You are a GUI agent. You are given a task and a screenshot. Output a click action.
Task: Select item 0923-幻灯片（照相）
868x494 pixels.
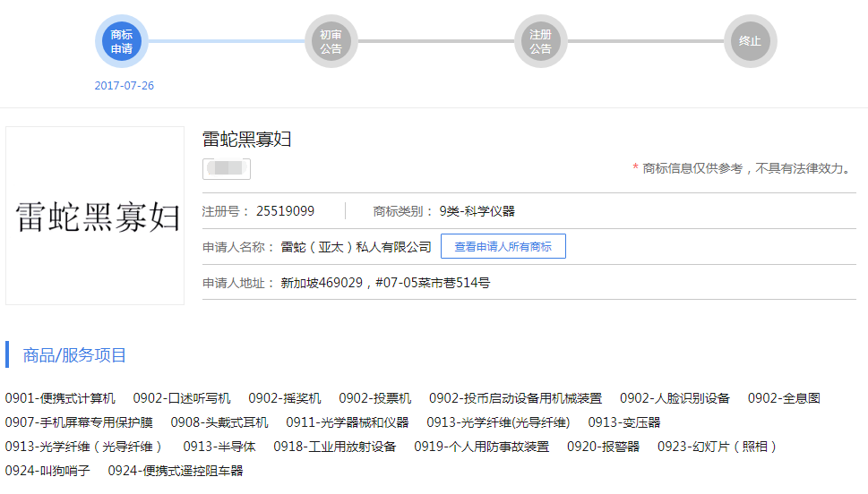click(x=718, y=447)
